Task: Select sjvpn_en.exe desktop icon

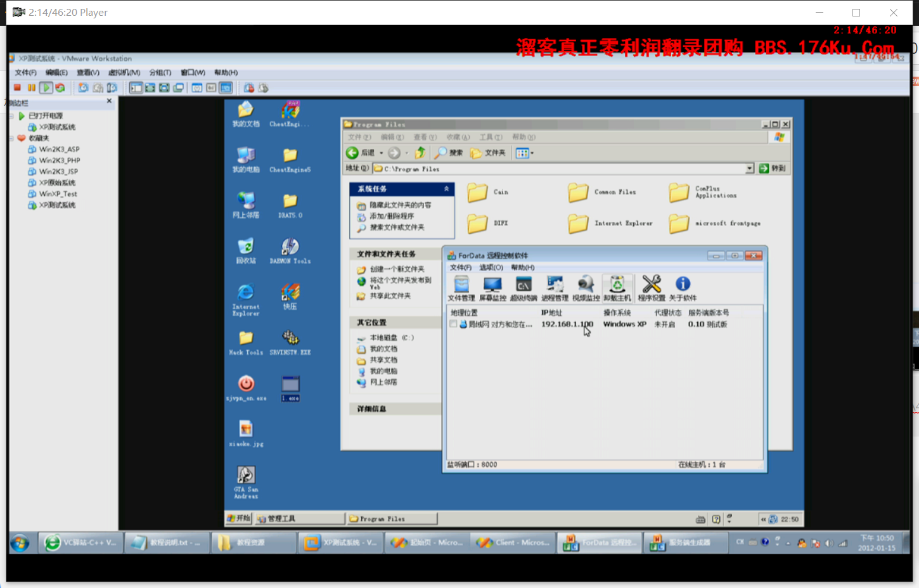Action: [246, 388]
